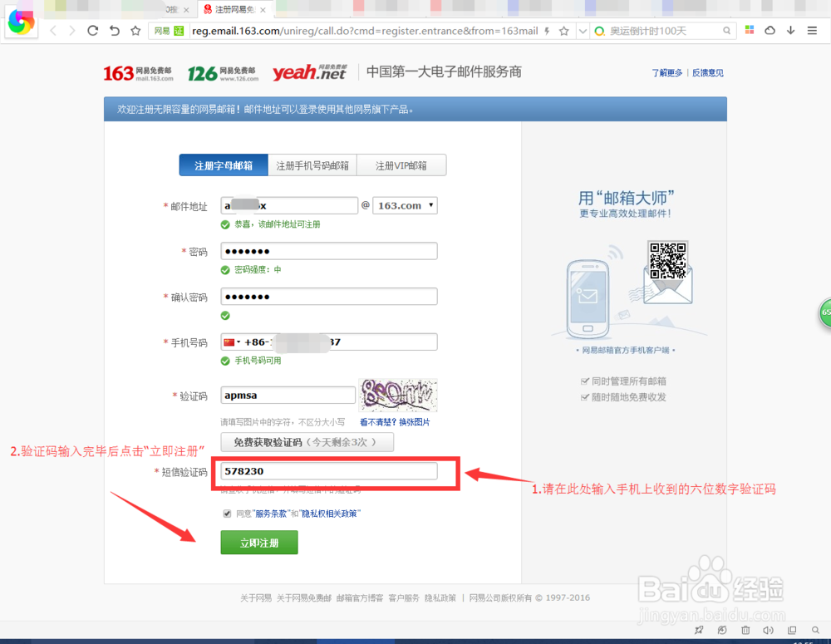The image size is (831, 644).
Task: Click the green 65 floating accelerator ball
Action: pos(825,312)
